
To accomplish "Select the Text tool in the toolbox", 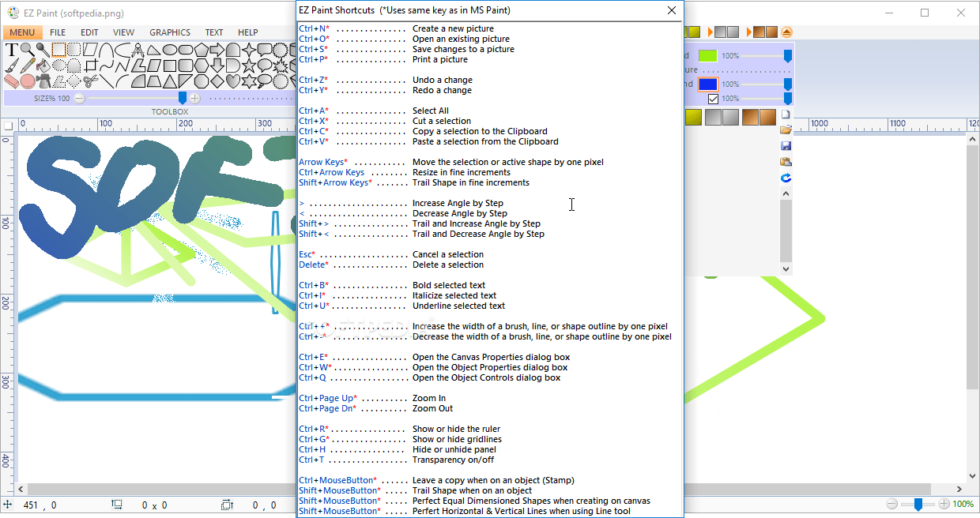I will (11, 51).
